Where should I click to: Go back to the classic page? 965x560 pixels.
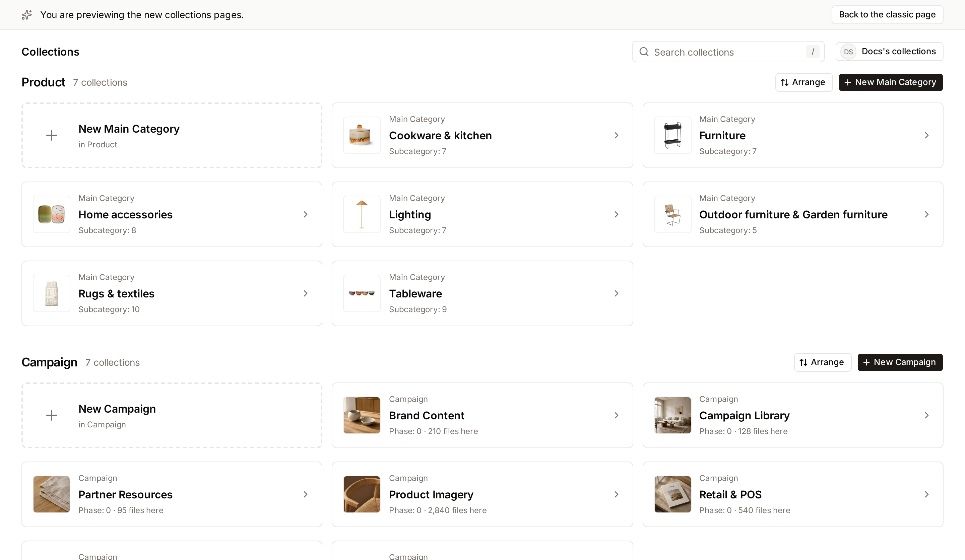pyautogui.click(x=887, y=14)
